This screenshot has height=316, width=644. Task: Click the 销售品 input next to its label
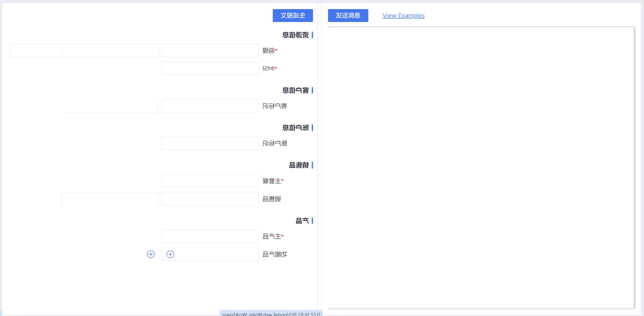click(x=210, y=199)
